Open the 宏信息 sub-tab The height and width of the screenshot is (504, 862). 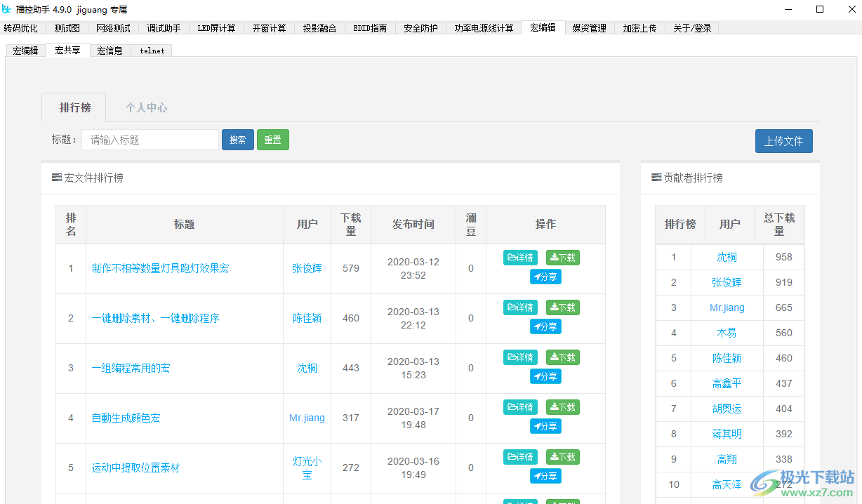[110, 51]
